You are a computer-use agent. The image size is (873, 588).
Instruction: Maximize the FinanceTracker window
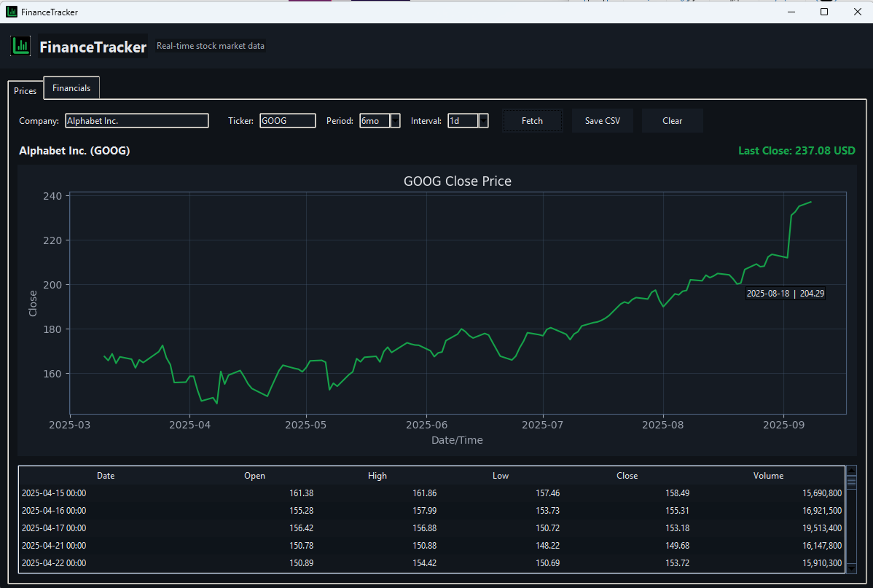tap(824, 12)
